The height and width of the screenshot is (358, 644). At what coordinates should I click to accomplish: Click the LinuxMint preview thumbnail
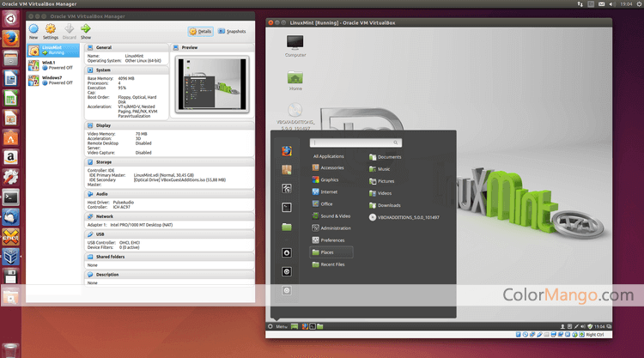(x=212, y=84)
